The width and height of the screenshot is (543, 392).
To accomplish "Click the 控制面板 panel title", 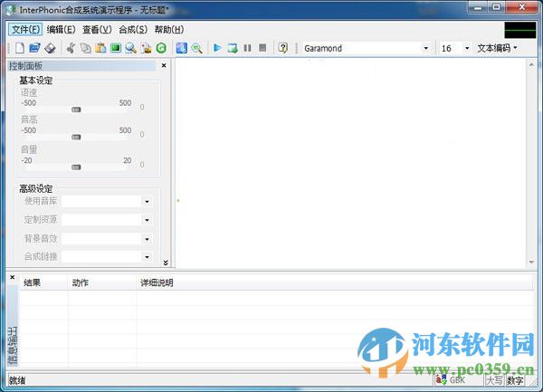I will [x=26, y=66].
